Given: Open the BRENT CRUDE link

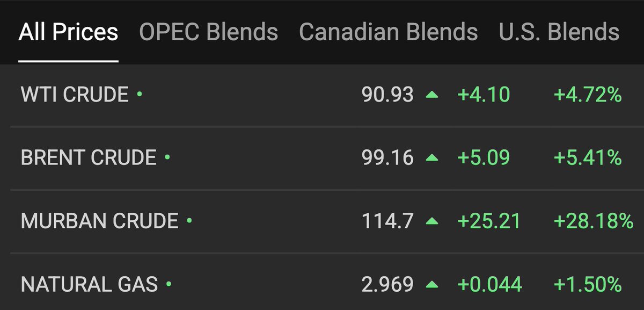Looking at the screenshot, I should coord(89,158).
